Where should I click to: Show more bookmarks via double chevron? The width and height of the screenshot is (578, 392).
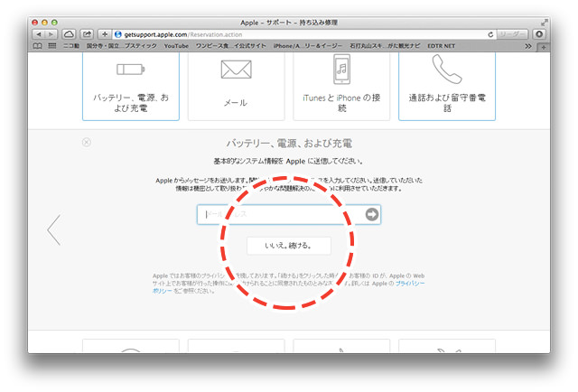point(528,46)
